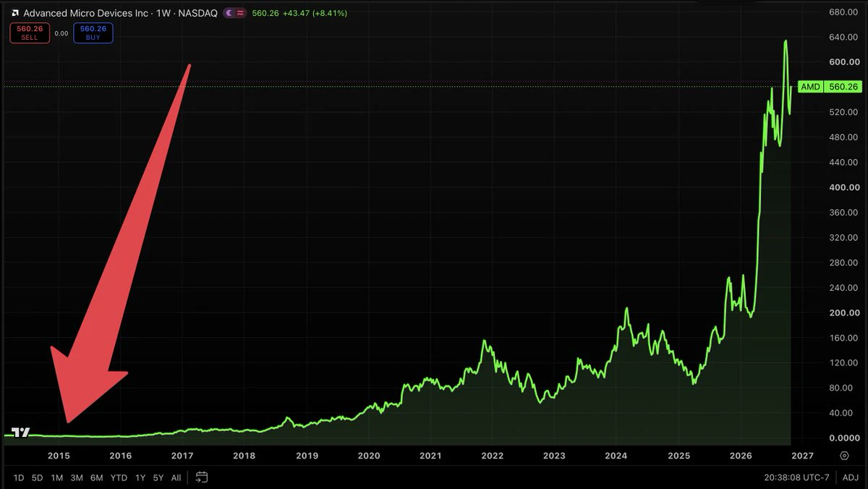This screenshot has height=489, width=868.
Task: Open the Advanced Micro Devices Inc symbol search
Action: pyautogui.click(x=87, y=13)
